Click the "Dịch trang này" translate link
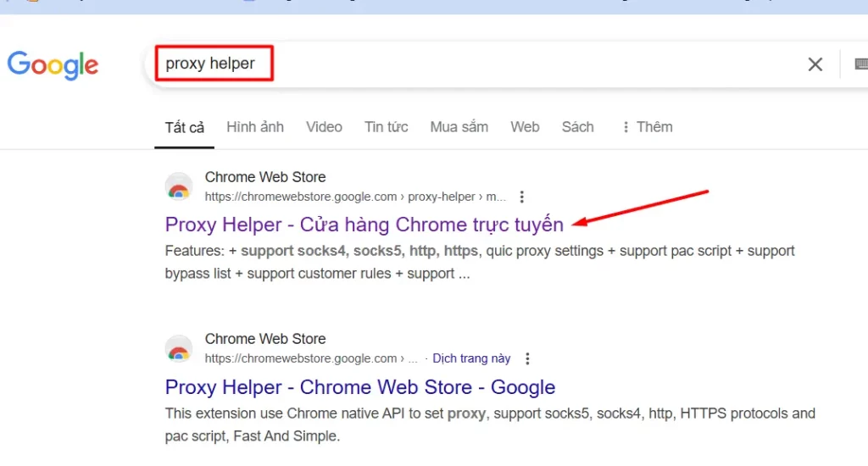The image size is (868, 466). (x=471, y=358)
